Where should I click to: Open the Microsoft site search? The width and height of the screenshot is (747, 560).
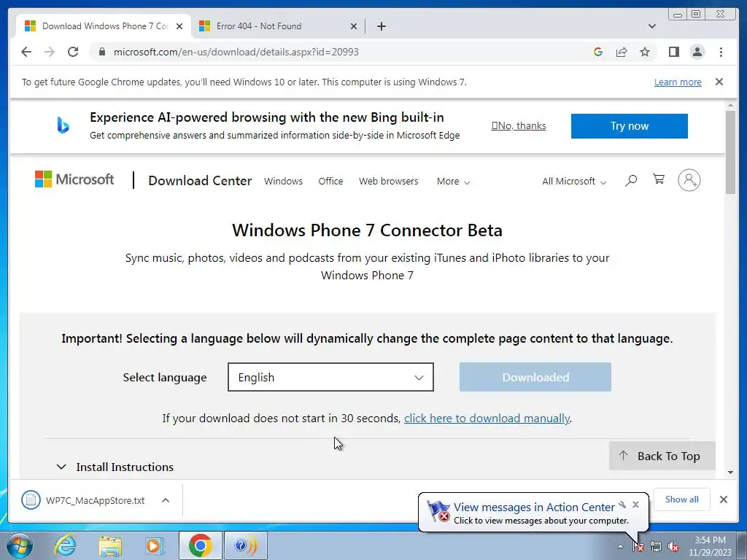pyautogui.click(x=631, y=181)
